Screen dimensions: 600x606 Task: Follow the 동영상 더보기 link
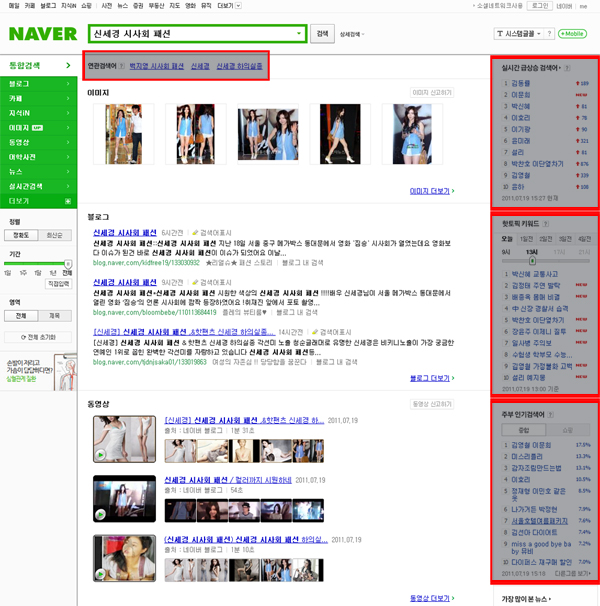pos(432,598)
